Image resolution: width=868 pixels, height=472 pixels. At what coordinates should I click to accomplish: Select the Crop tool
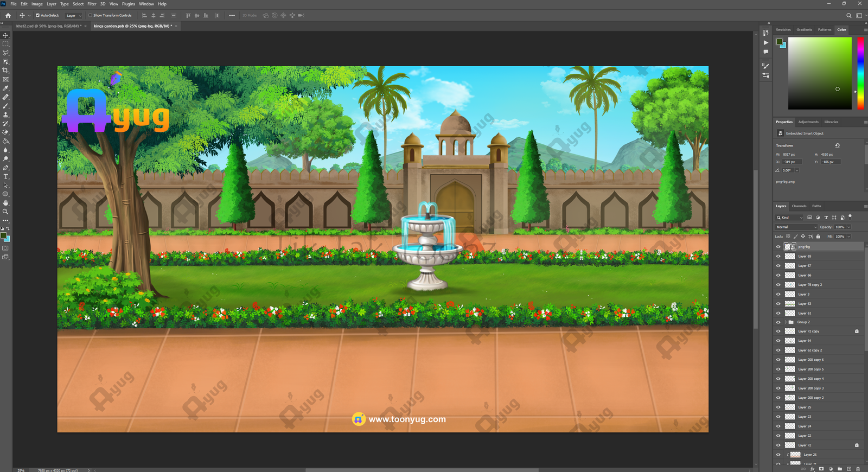coord(6,71)
